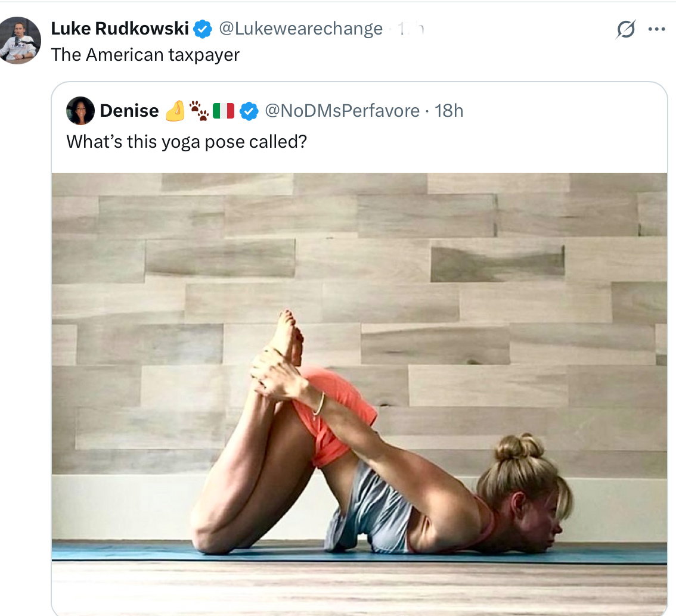Open the @Lukewearechange handle link
This screenshot has width=676, height=616.
[300, 29]
